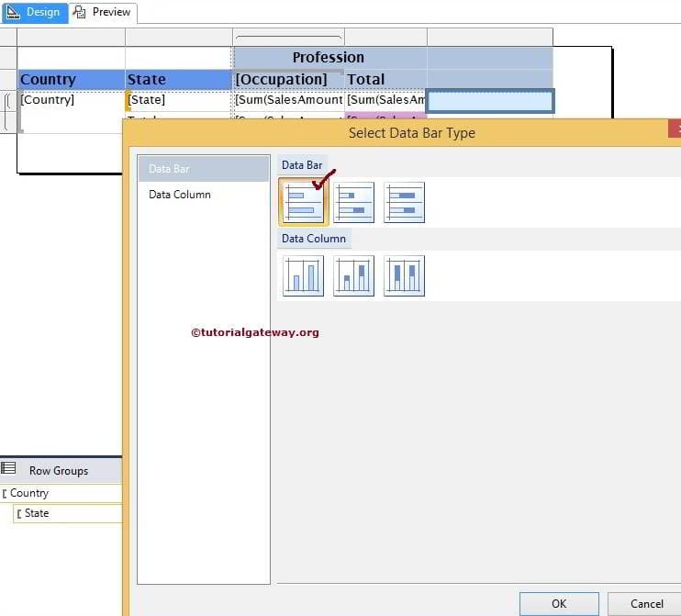This screenshot has width=681, height=616.
Task: Click the [Sum(SalesAm cell under Total
Action: [385, 100]
